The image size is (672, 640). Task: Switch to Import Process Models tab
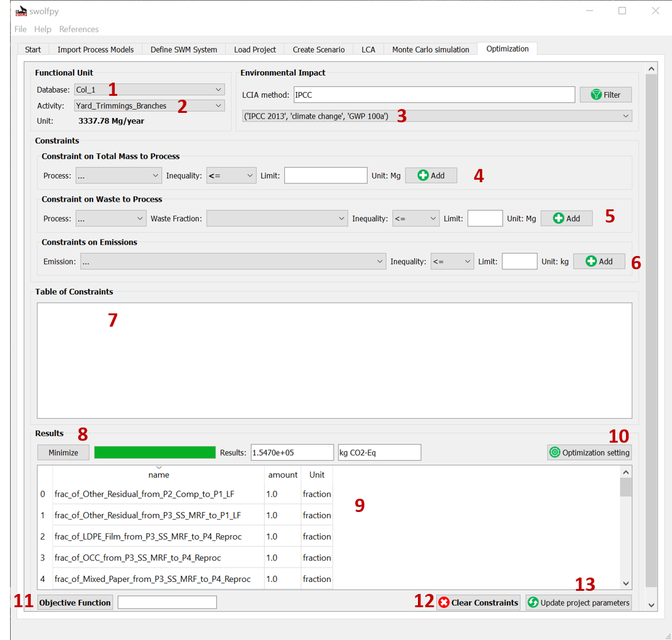point(96,50)
